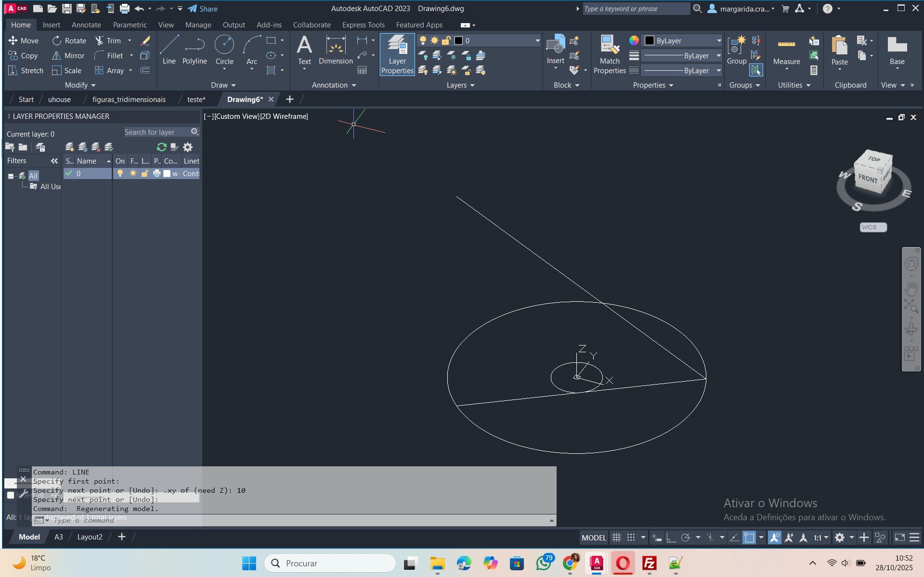Open status bar Customization menu
Viewport: 924px width, 577px height.
click(x=914, y=538)
